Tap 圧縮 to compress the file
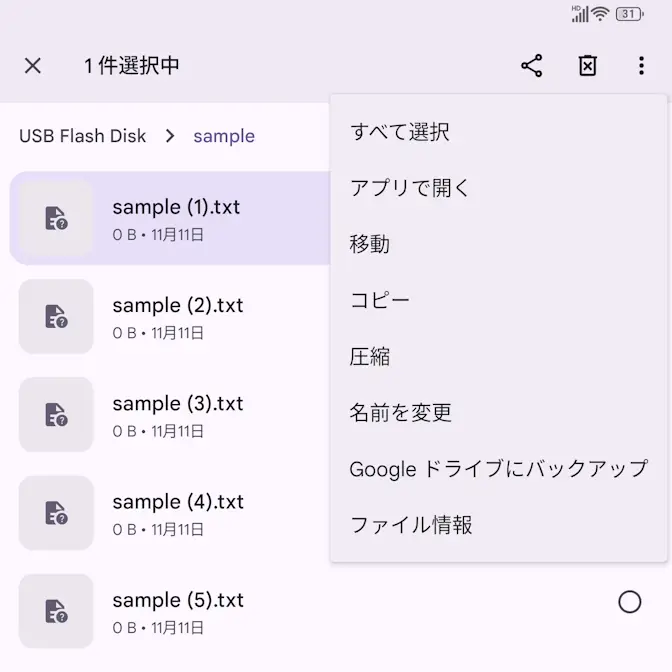This screenshot has height=672, width=672. pos(370,356)
